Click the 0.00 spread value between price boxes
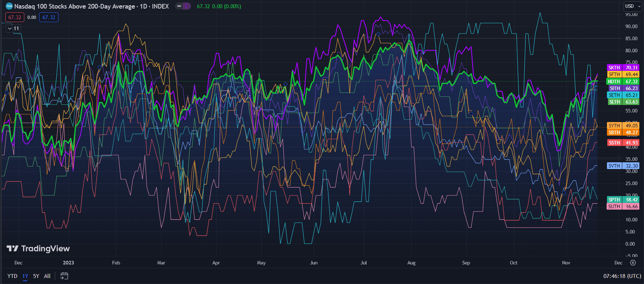Screen dimensions: 644x284 point(32,17)
